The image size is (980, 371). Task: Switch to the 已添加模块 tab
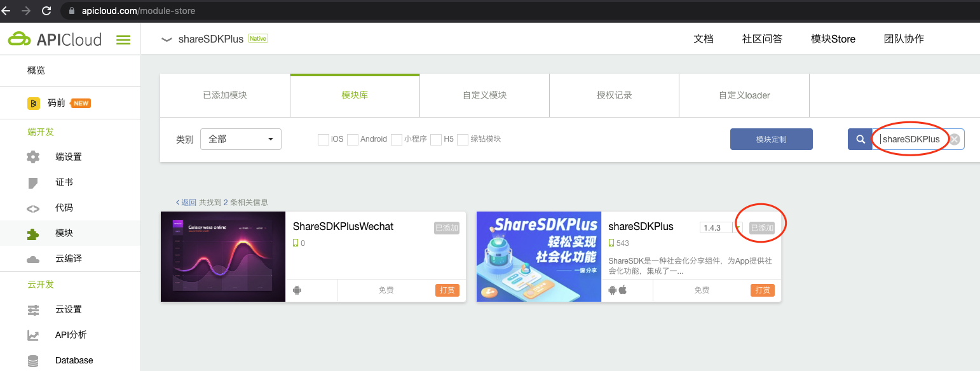225,95
